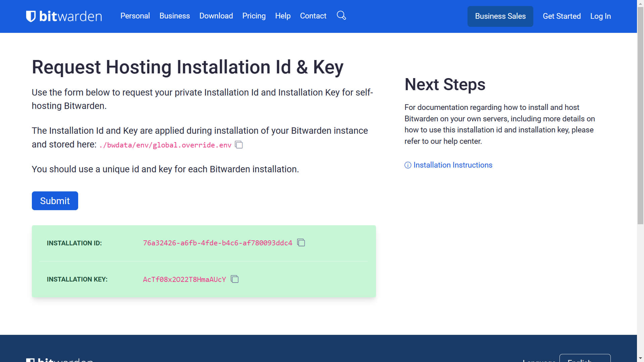Screen dimensions: 644x362
Task: Open the Pricing page
Action: [x=254, y=16]
